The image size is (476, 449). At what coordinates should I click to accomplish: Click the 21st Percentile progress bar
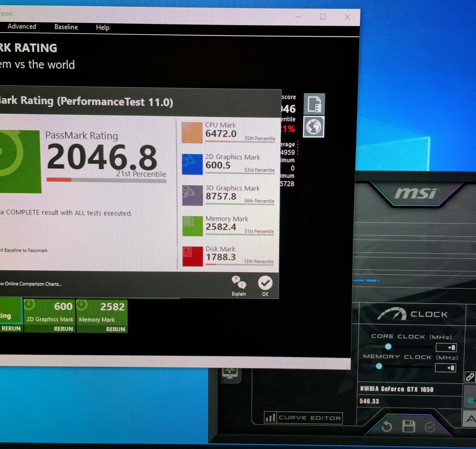pos(106,180)
